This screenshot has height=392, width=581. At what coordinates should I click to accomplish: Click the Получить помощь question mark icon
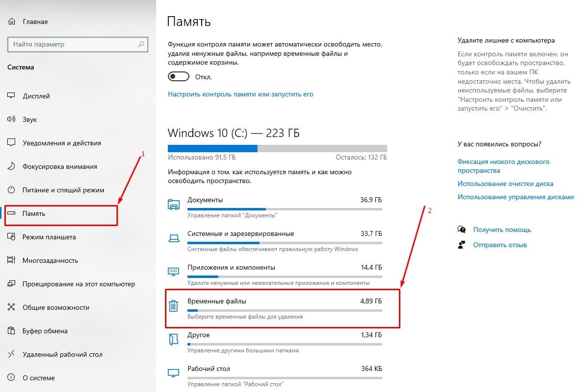pos(462,230)
